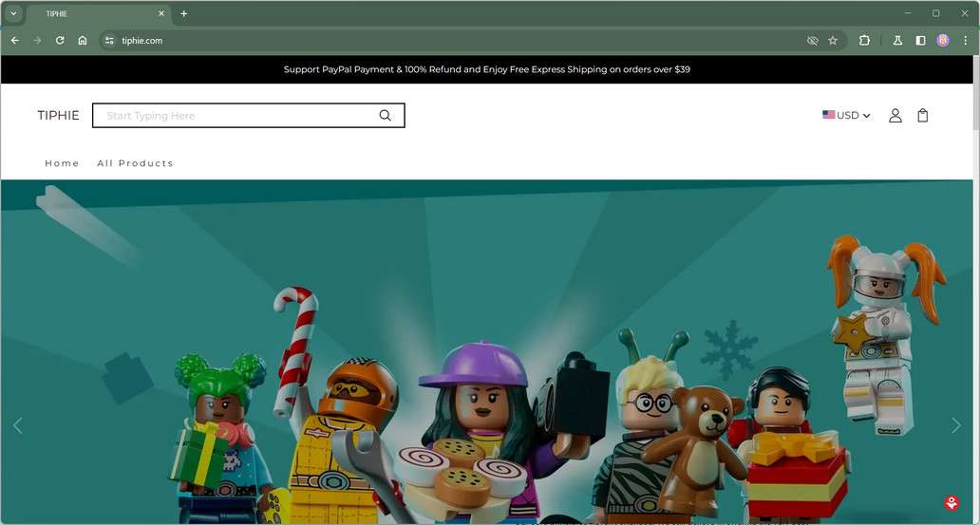Click the browser back arrow
Viewport: 980px width, 525px height.
[15, 41]
